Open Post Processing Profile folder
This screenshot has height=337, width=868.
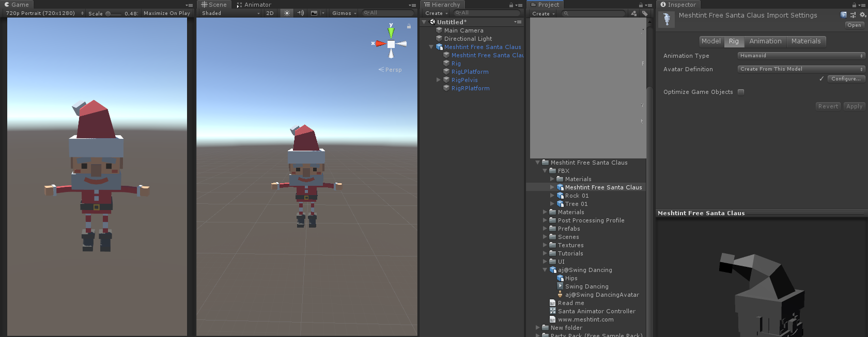(591, 220)
